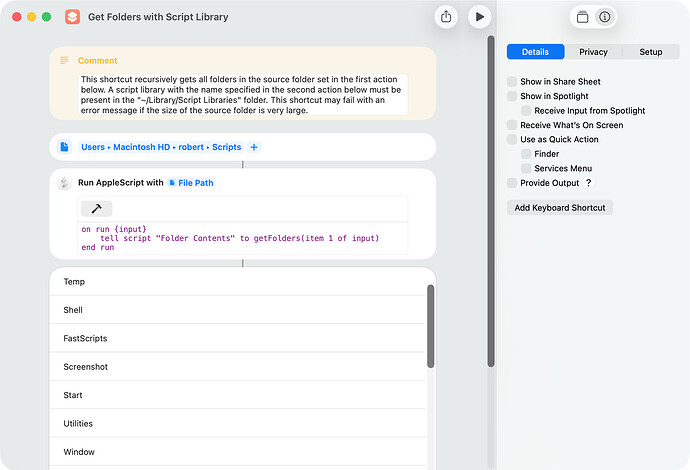Click the Run AppleScript with label
Viewport: 690px width, 470px height.
(x=121, y=183)
